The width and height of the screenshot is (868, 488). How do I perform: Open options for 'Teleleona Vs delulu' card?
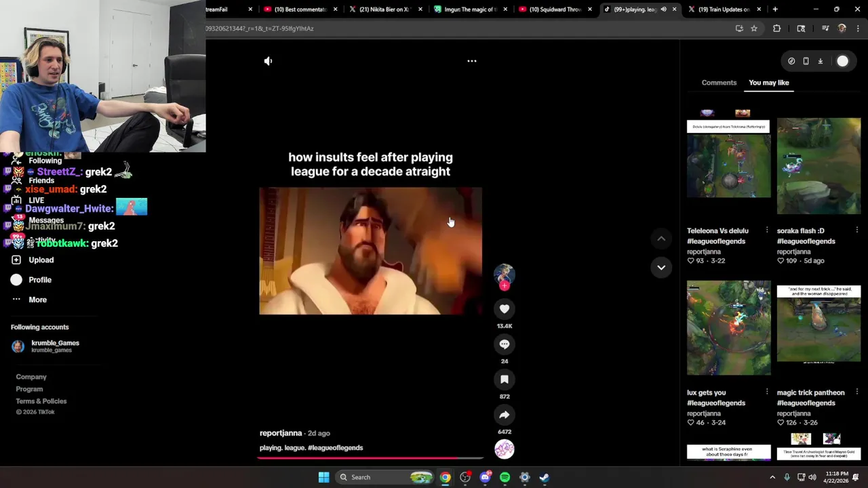(767, 230)
